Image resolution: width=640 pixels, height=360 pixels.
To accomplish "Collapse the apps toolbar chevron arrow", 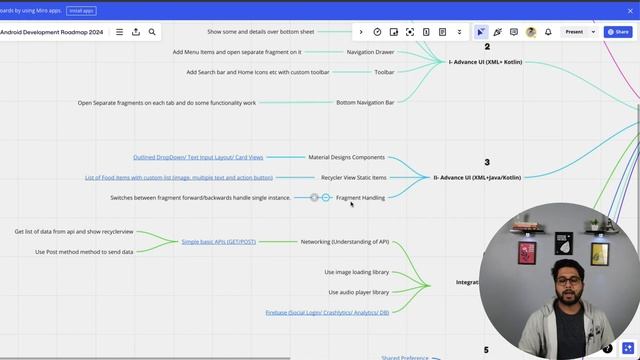I will [361, 32].
